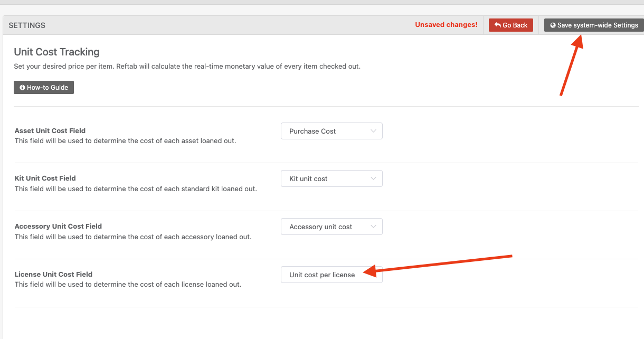Click the 'each asset loaned out' description
Screen dimensions: 644x339
(125, 141)
